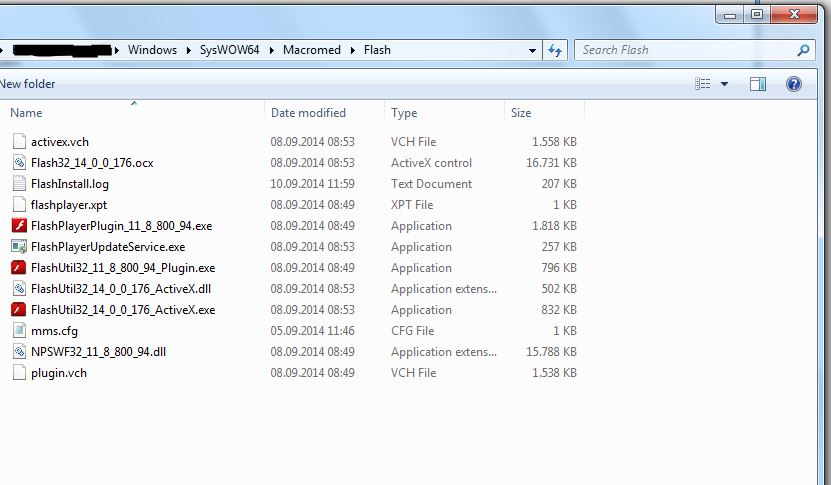The width and height of the screenshot is (831, 485).
Task: Click the refresh button beside address bar
Action: click(x=555, y=50)
